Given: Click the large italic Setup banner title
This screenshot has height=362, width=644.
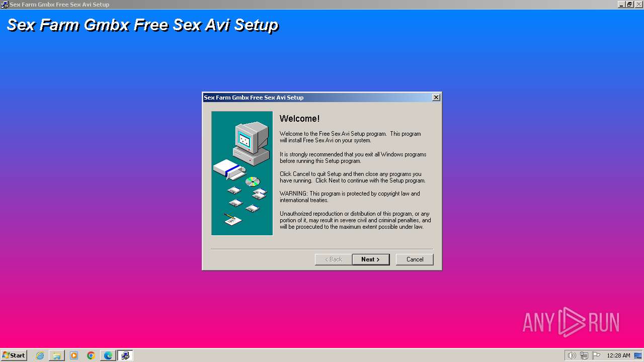Looking at the screenshot, I should tap(142, 25).
